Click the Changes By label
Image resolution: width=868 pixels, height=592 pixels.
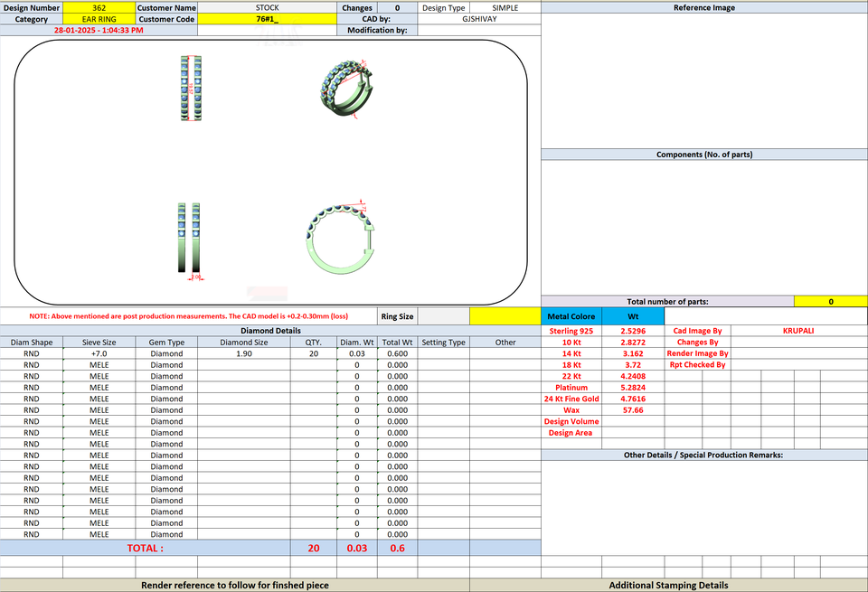(x=697, y=343)
